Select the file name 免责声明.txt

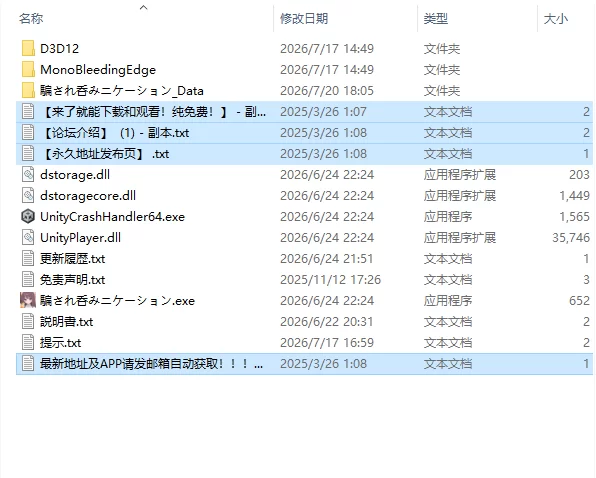coord(73,280)
